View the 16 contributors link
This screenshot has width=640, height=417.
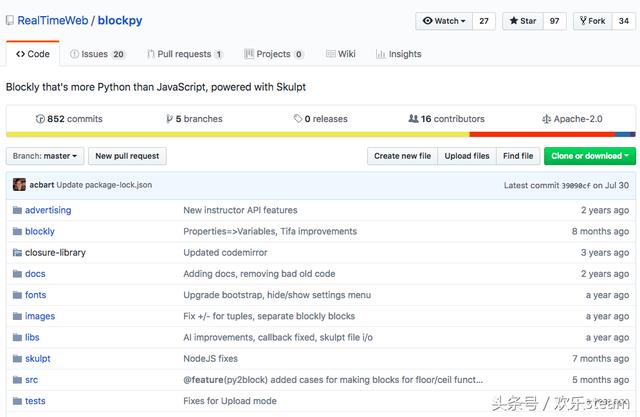click(447, 119)
